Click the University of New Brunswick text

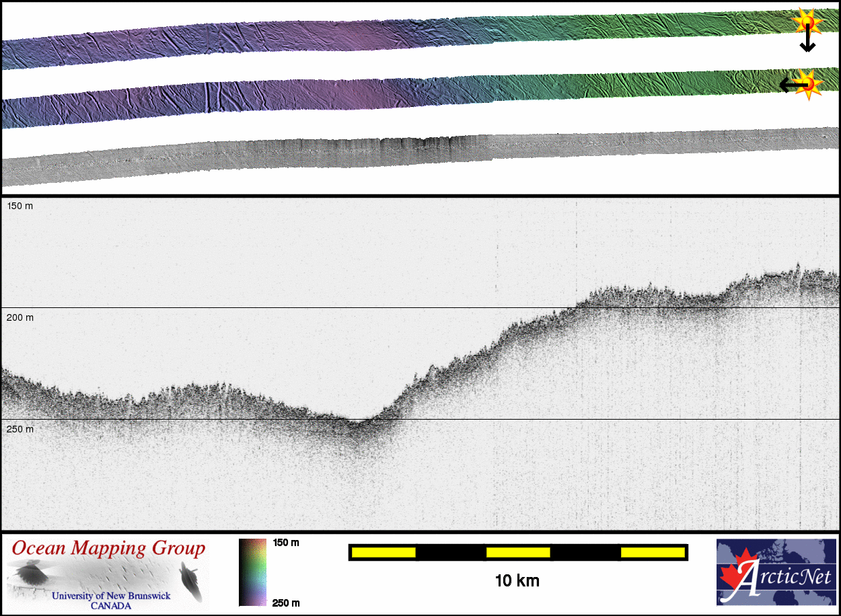(x=111, y=596)
